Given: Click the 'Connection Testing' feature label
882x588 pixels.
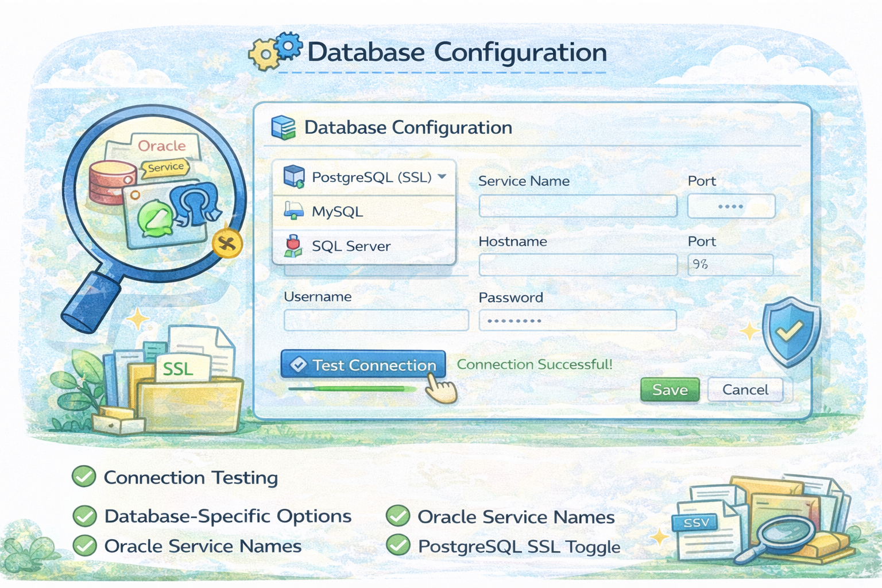Looking at the screenshot, I should pyautogui.click(x=191, y=478).
